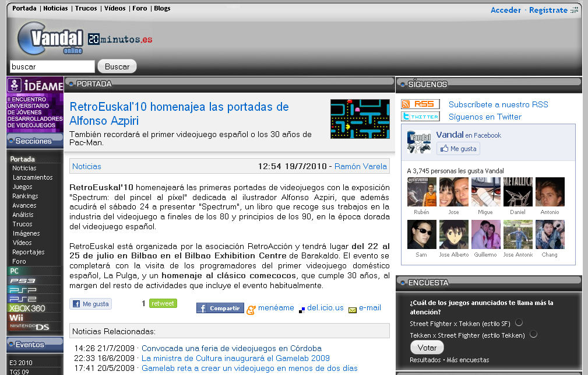Open Avances in the sidebar
The height and width of the screenshot is (375, 588).
pyautogui.click(x=24, y=205)
